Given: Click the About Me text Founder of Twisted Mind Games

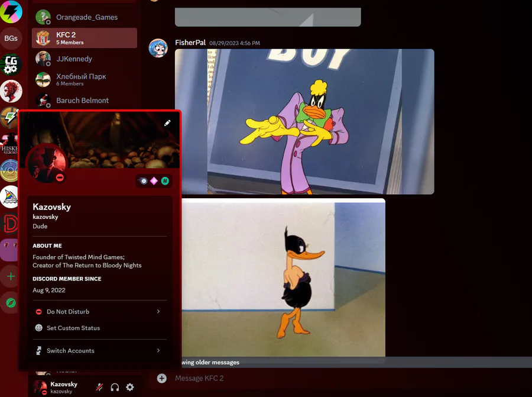Looking at the screenshot, I should pos(79,257).
